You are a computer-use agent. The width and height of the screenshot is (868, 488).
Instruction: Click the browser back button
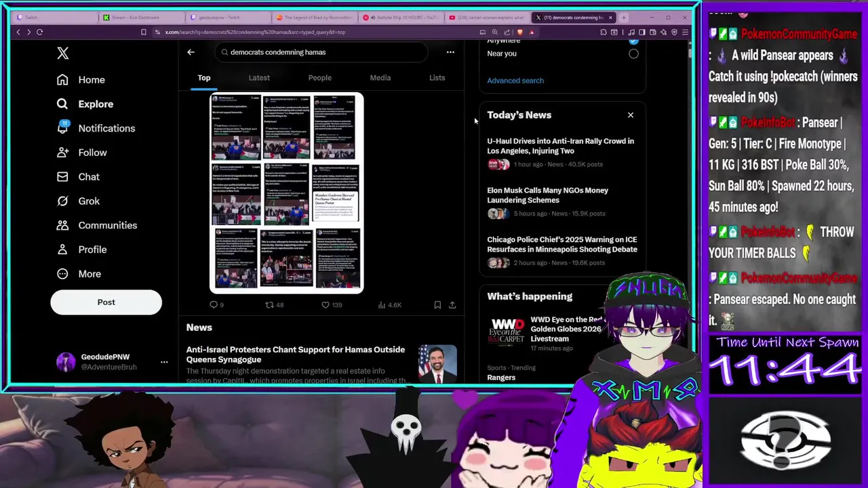click(x=18, y=32)
